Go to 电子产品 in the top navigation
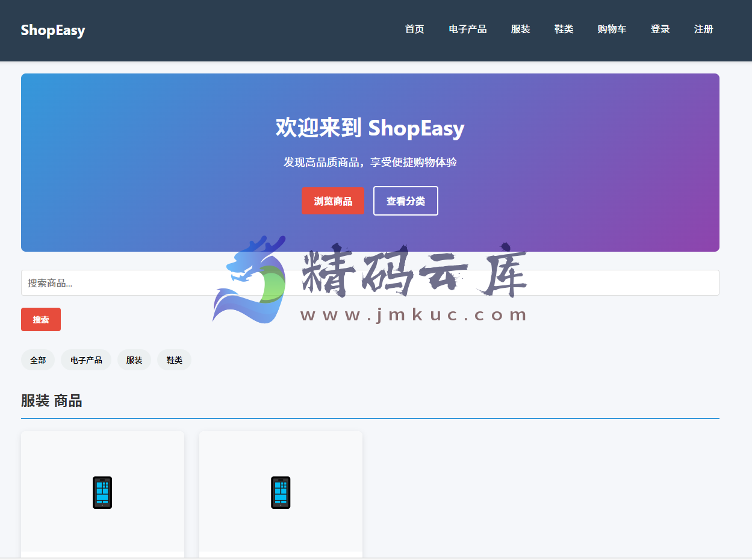Viewport: 752px width, 560px height. point(468,29)
